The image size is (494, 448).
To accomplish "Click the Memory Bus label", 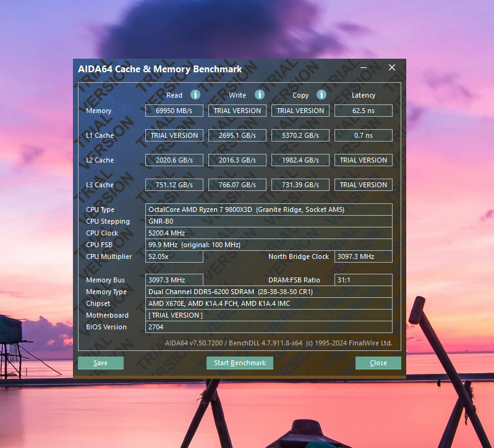I will coord(105,280).
